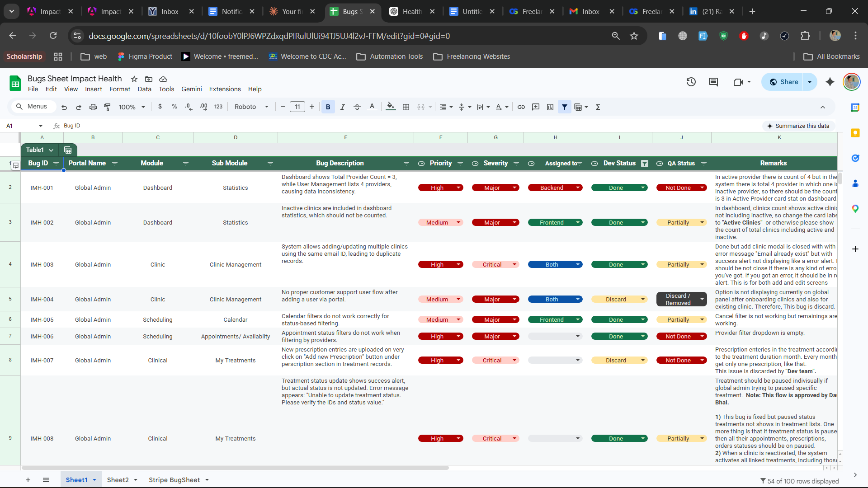This screenshot has width=868, height=488.
Task: Open version history clock icon
Action: point(691,82)
